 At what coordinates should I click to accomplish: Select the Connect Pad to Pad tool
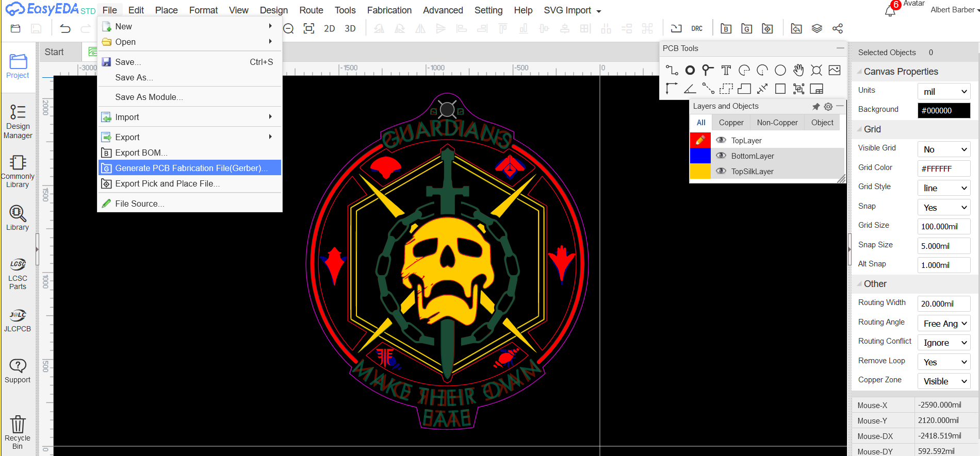[708, 89]
